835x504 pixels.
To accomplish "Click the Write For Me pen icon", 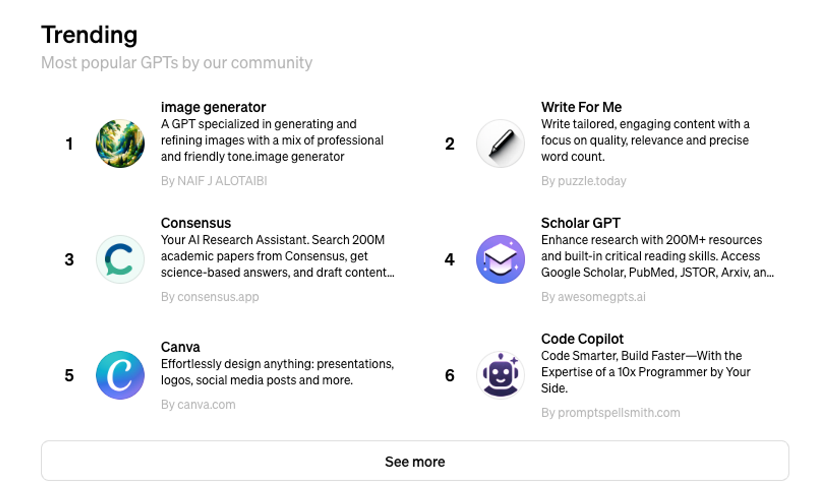I will click(500, 144).
